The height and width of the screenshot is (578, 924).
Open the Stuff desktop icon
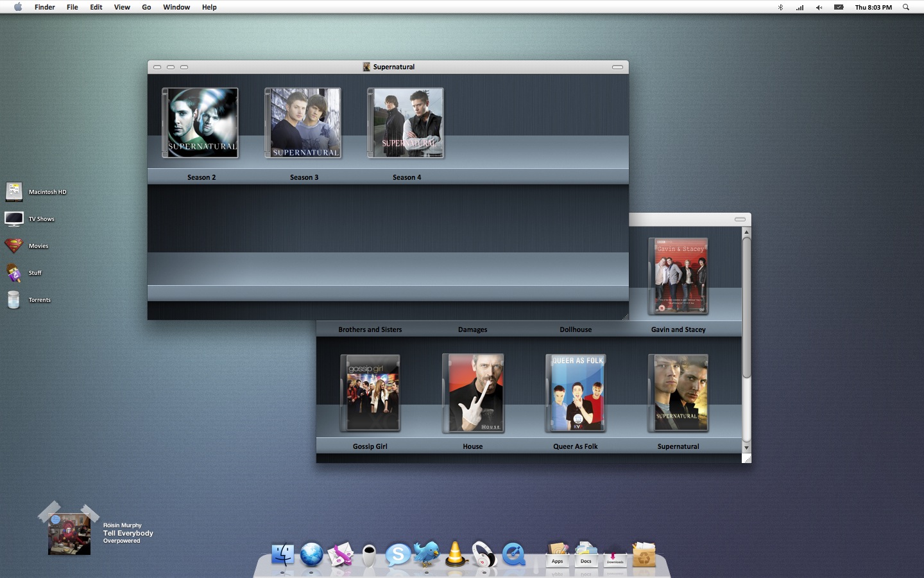[14, 273]
